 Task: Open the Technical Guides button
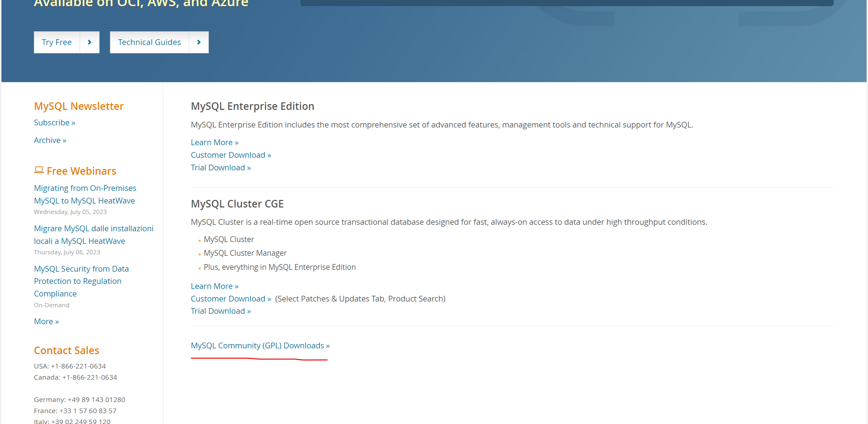(149, 42)
